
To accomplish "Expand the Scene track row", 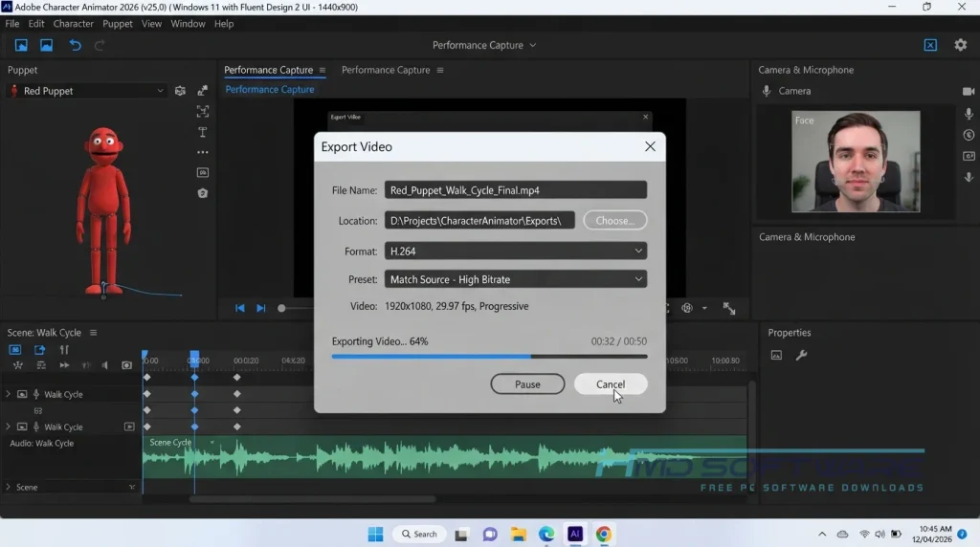I will (8, 487).
